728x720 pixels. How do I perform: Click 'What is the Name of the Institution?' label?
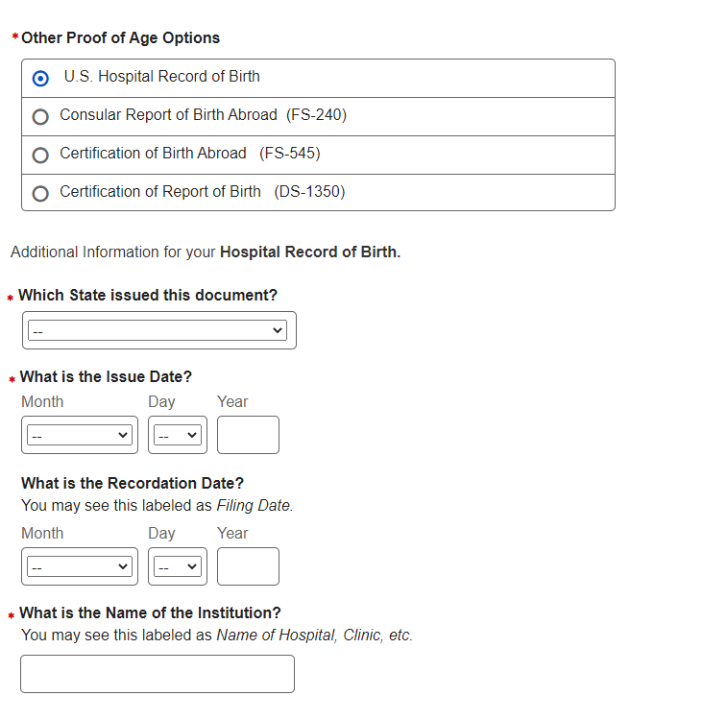150,612
